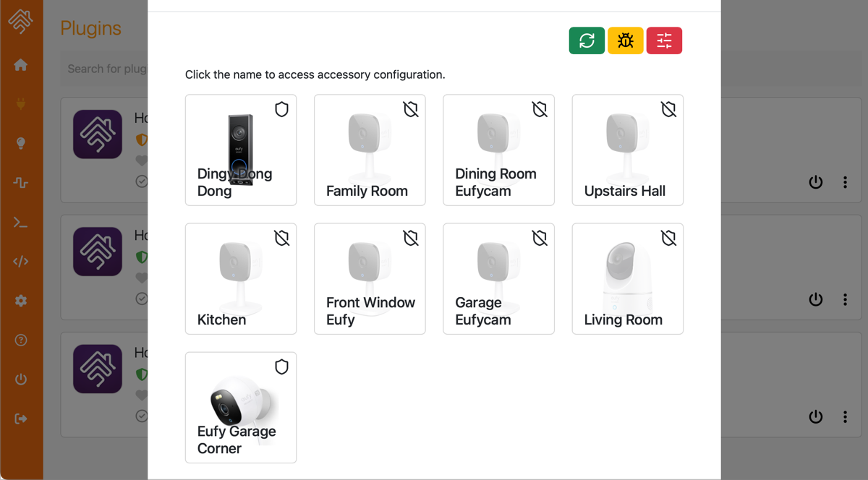Open Dining Room Eufycam accessory configuration
Viewport: 868px width, 480px height.
[x=496, y=182]
